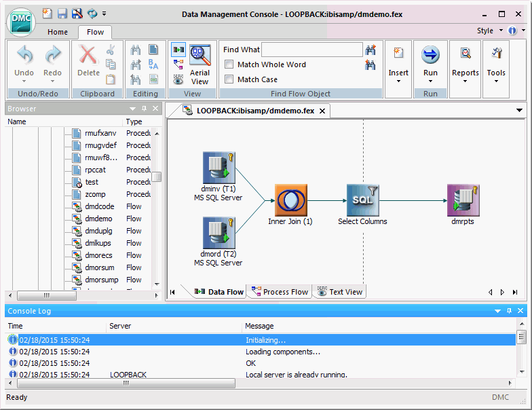Click the Paste clipboard icon
Viewport: 532px width, 410px height.
110,79
